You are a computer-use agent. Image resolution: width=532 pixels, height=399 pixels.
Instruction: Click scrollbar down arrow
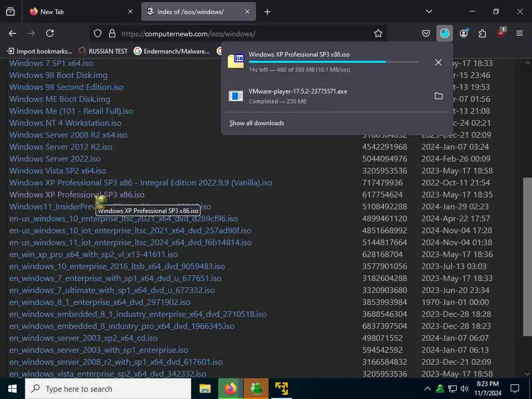click(x=527, y=374)
